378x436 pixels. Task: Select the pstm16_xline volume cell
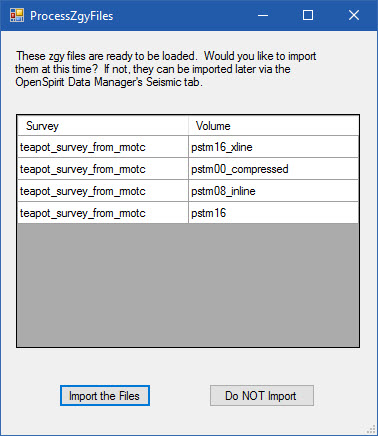pyautogui.click(x=273, y=147)
